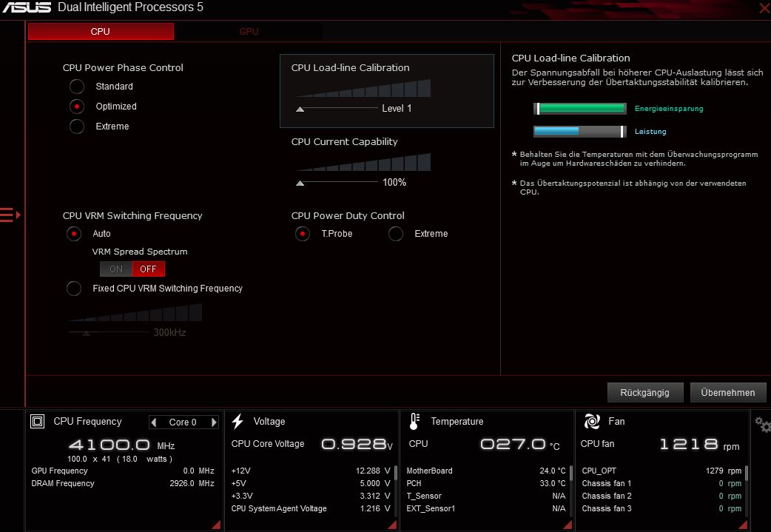This screenshot has height=532, width=771.
Task: Click the MotherBoard temperature row
Action: pyautogui.click(x=486, y=471)
